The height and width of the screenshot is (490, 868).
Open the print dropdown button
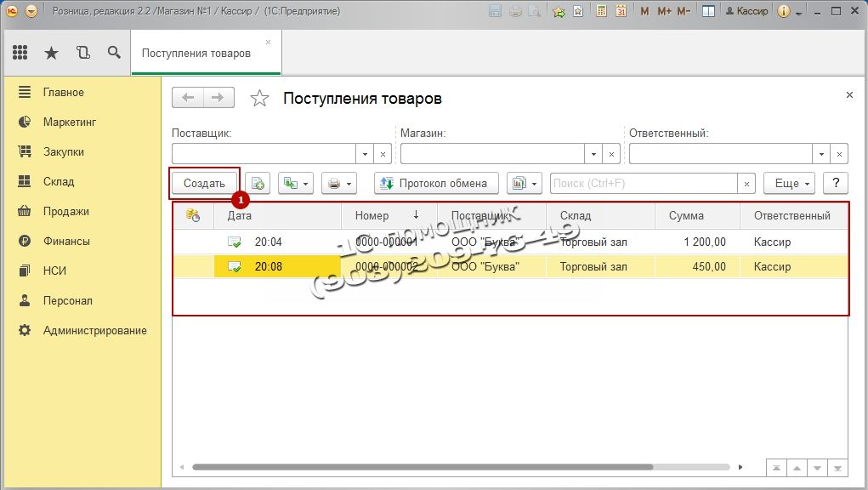338,183
